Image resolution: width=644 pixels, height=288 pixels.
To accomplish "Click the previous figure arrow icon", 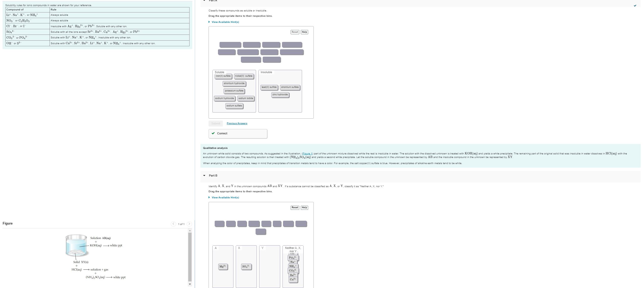I will pyautogui.click(x=173, y=224).
